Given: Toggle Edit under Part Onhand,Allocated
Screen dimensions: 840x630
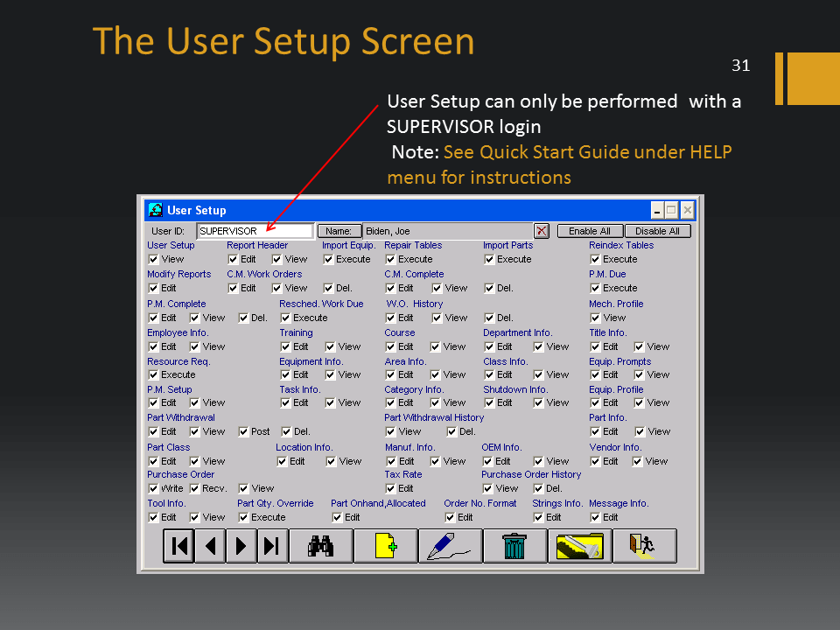Looking at the screenshot, I should tap(337, 517).
